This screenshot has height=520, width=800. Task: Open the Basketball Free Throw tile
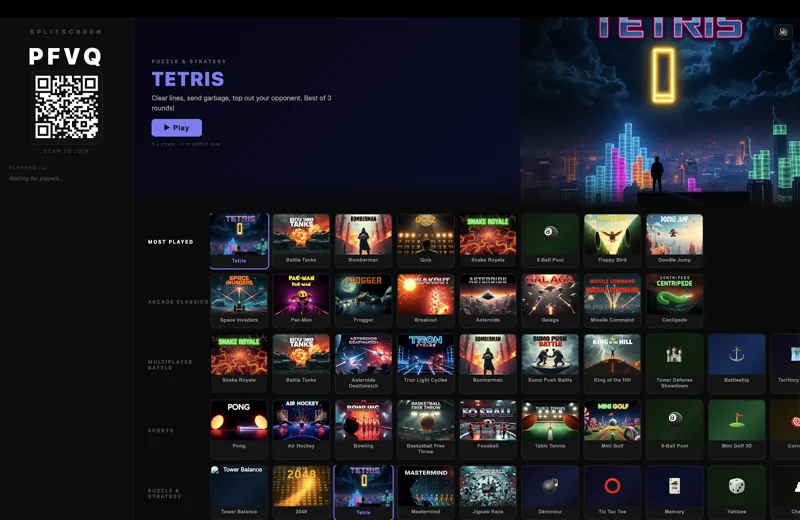pyautogui.click(x=426, y=429)
